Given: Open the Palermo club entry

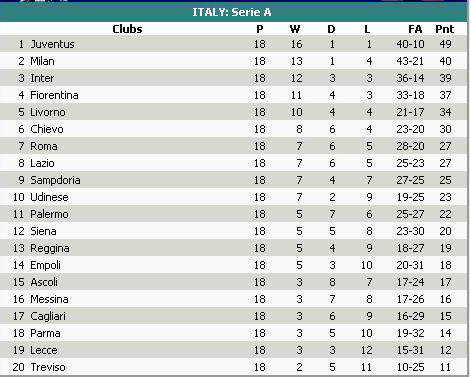Looking at the screenshot, I should [x=49, y=214].
